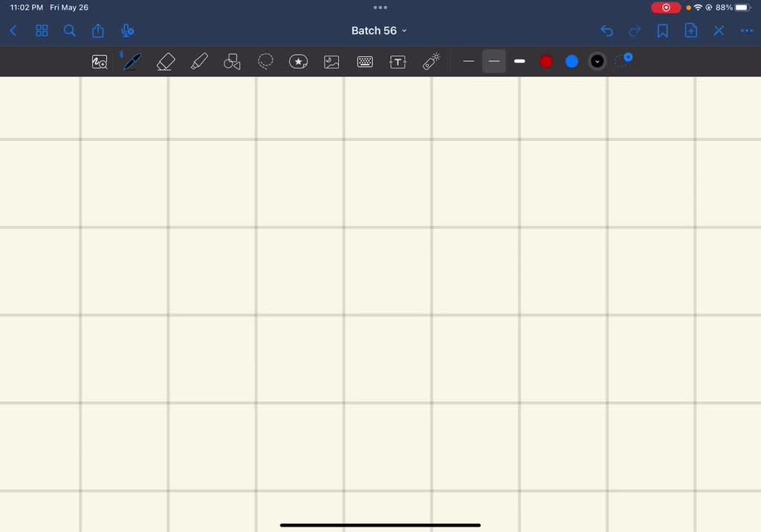Choose the Image insert tool
Screen dimensions: 761x532
[331, 62]
